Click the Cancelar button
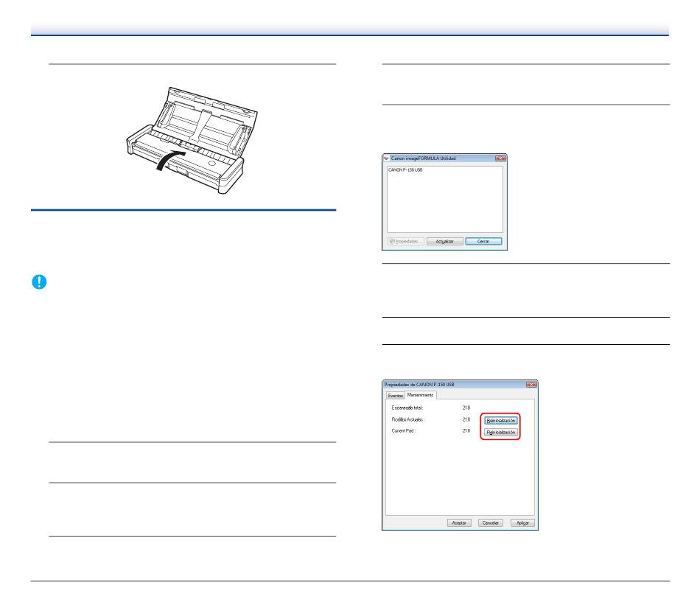The height and width of the screenshot is (594, 700). pos(491,523)
